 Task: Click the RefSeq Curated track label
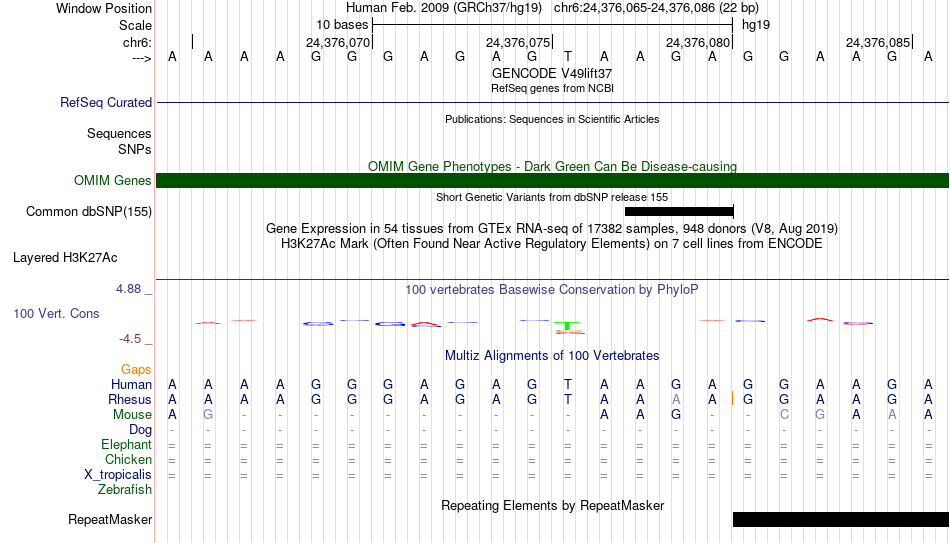pyautogui.click(x=105, y=102)
